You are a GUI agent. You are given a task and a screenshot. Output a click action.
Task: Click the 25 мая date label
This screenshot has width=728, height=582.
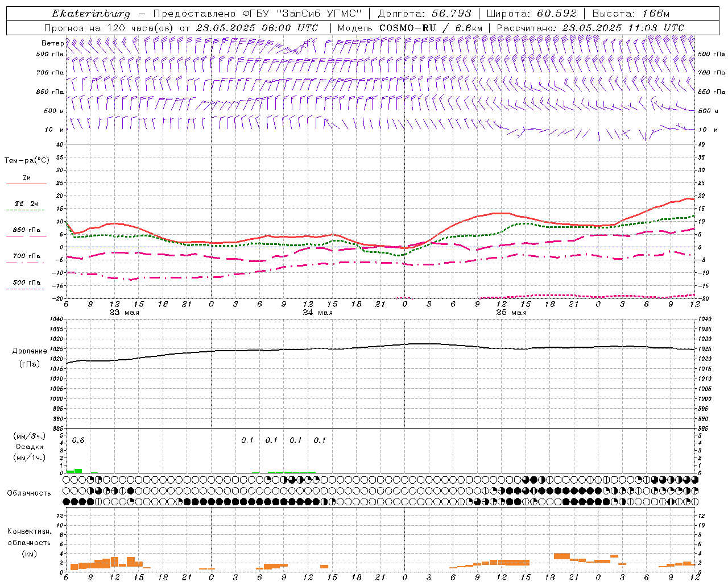tap(511, 313)
